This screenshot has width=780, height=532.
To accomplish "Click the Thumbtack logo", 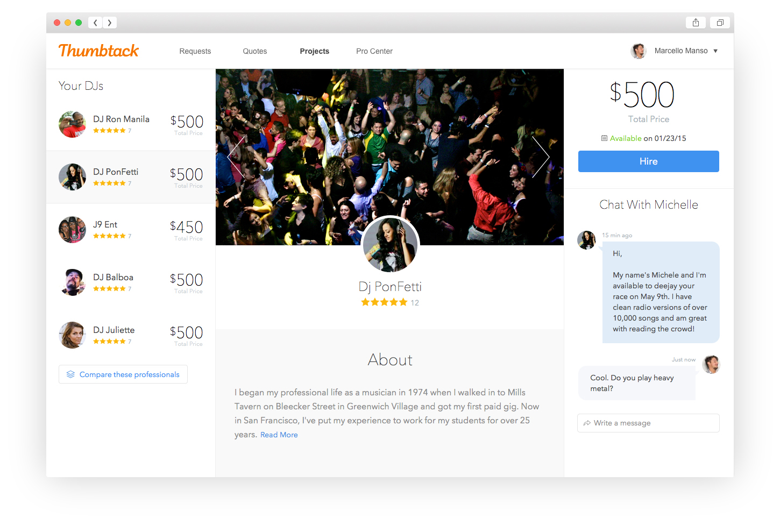I will (98, 51).
